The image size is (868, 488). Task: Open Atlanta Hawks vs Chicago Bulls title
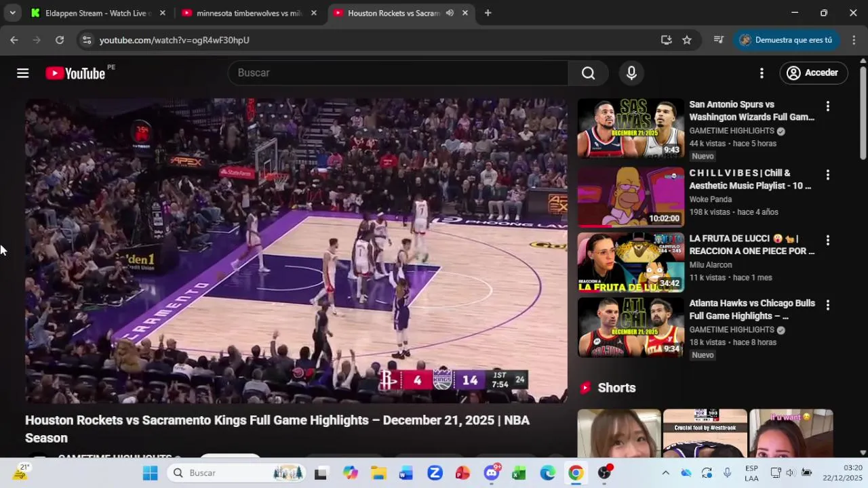[x=752, y=310]
